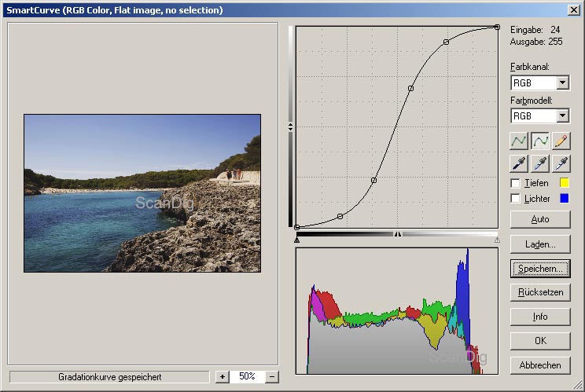Pick the white point eyedropper
The width and height of the screenshot is (585, 392).
pyautogui.click(x=561, y=163)
